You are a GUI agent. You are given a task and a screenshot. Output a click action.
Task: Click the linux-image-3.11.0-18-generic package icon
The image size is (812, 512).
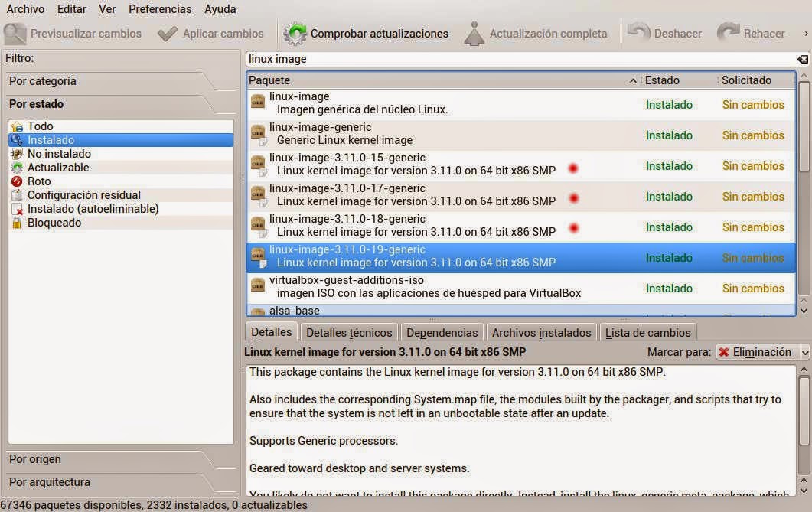[x=259, y=226]
